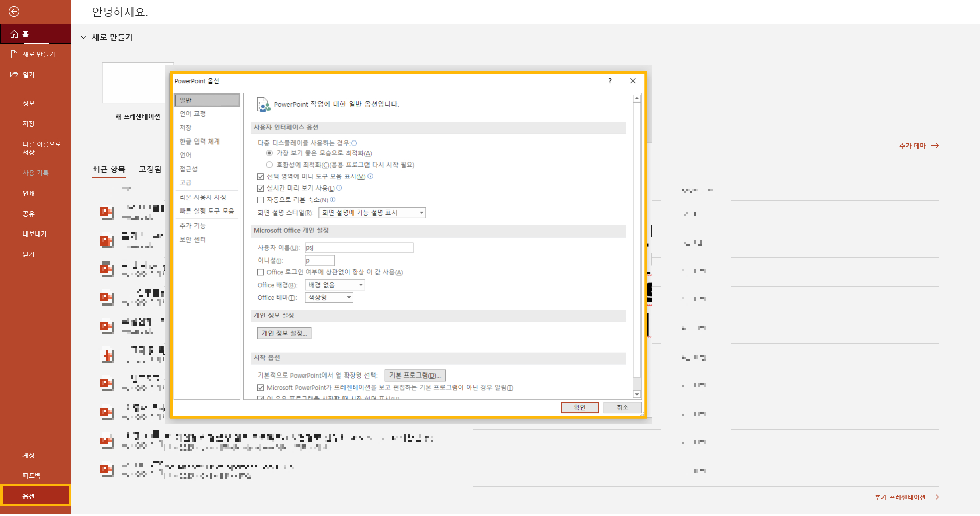Click the back arrow to leave backstage view

14,11
